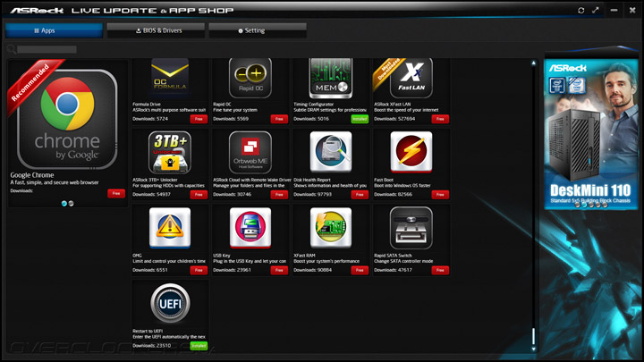644x362 pixels.
Task: Open the Restart to UEFI icon
Action: (170, 303)
